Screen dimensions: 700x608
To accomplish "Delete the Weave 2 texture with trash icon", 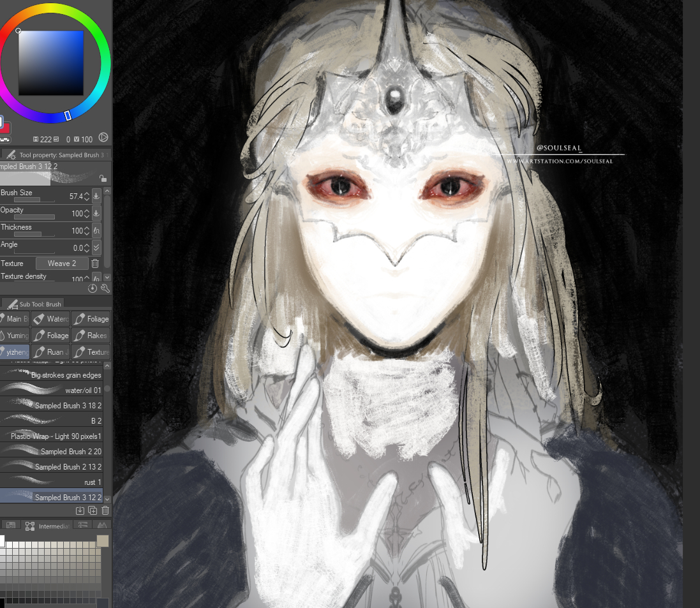I will pyautogui.click(x=95, y=263).
